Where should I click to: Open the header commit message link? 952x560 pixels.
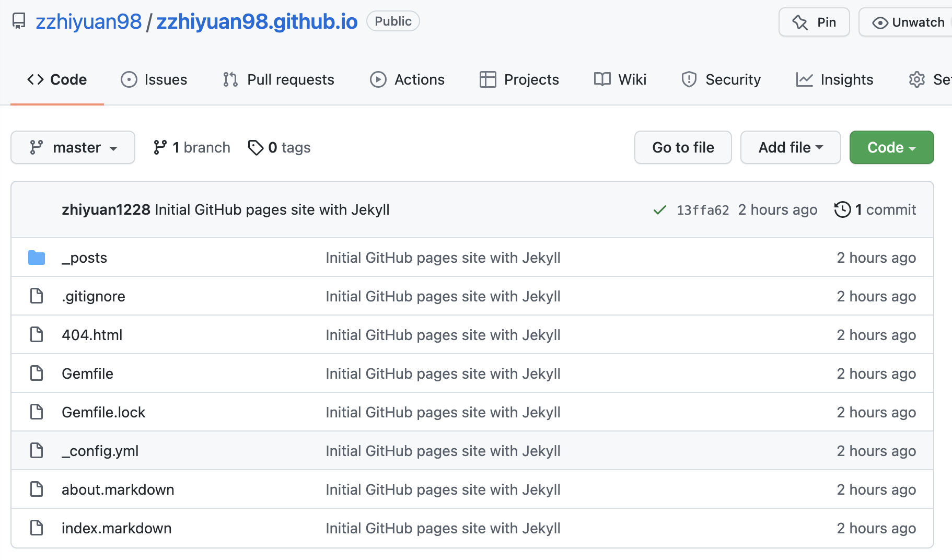[272, 209]
